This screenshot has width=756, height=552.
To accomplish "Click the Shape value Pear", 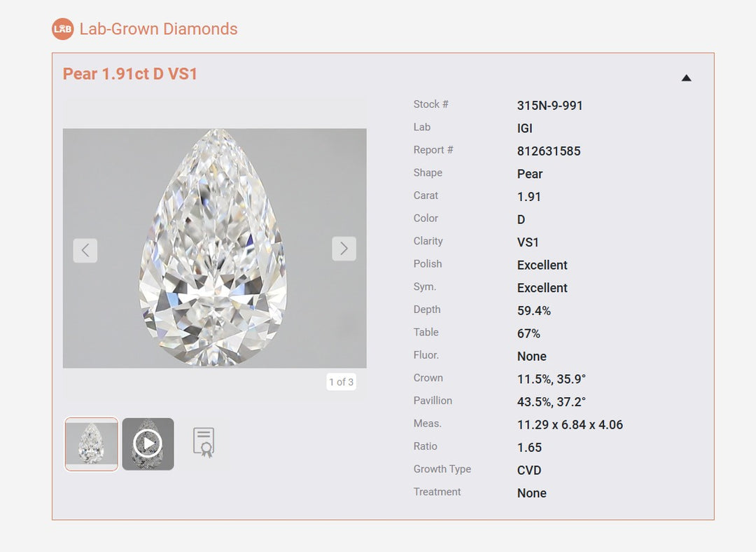I will 530,174.
